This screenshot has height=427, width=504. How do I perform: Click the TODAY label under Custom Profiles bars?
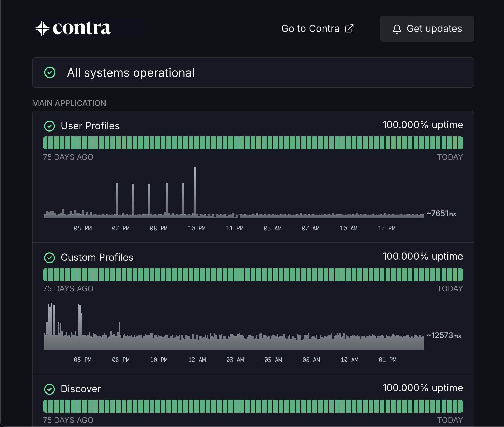(x=450, y=288)
